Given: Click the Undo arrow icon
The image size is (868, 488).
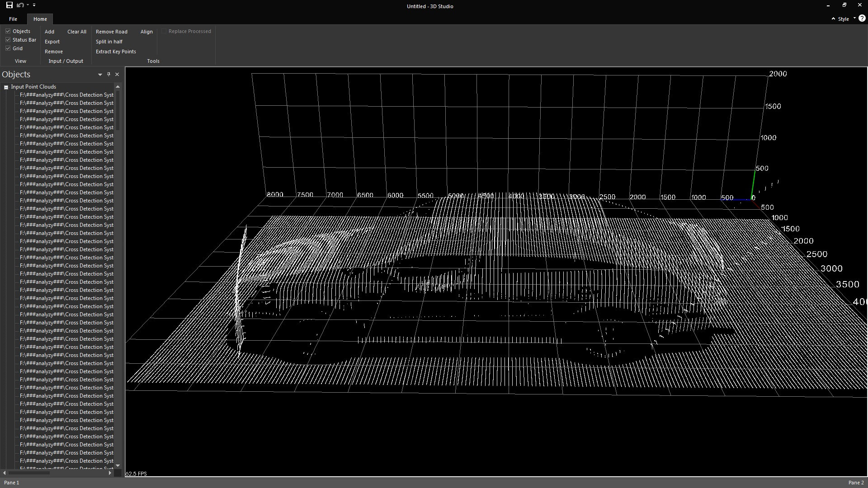Looking at the screenshot, I should pos(20,5).
